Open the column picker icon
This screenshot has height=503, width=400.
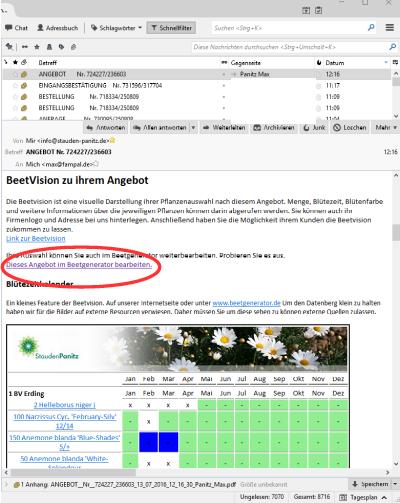tap(395, 62)
